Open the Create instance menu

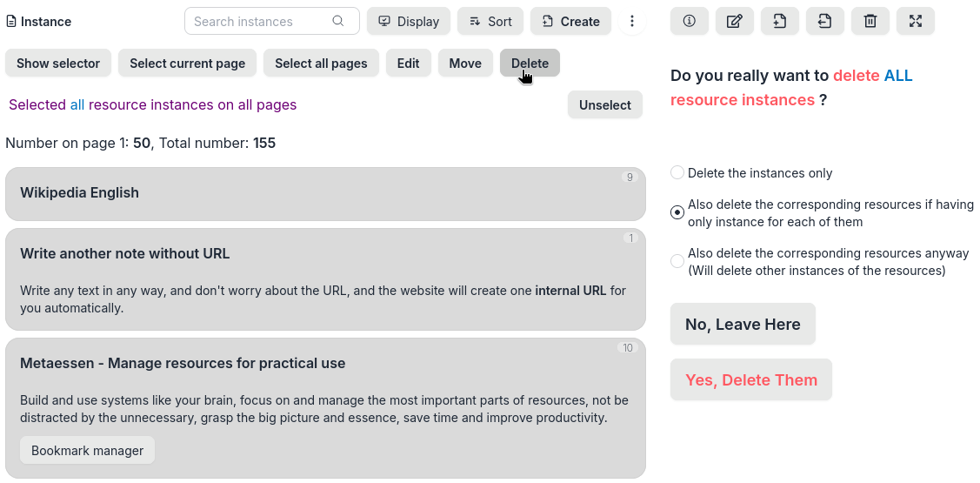click(x=570, y=21)
